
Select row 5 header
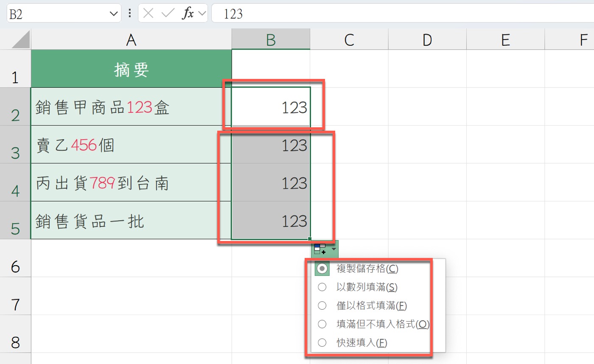point(15,220)
